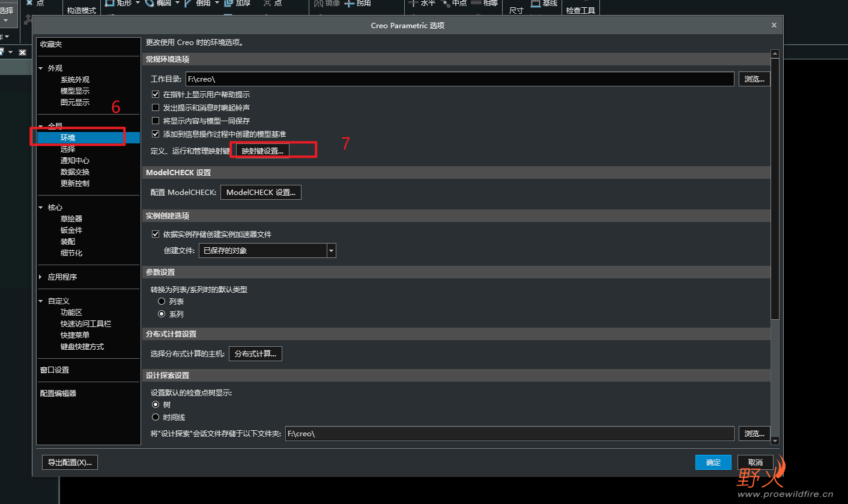The height and width of the screenshot is (504, 848).
Task: Apply the 相等 constraint from the ribbon
Action: 485,3
